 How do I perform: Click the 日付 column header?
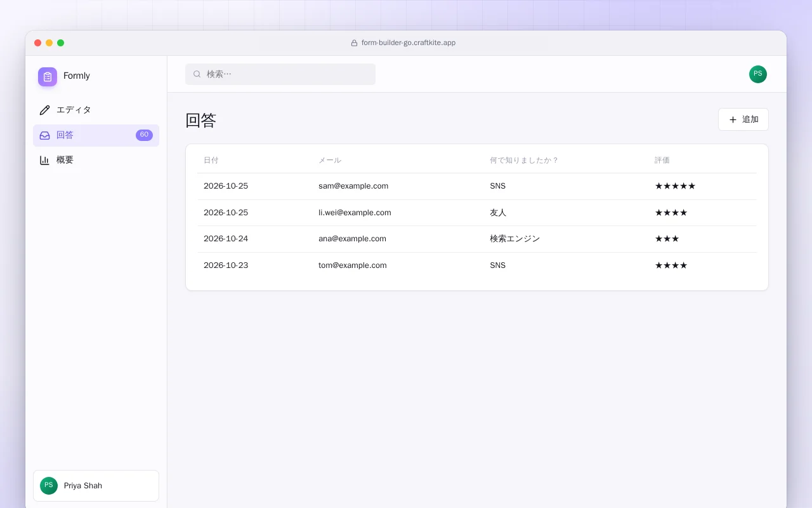(211, 161)
